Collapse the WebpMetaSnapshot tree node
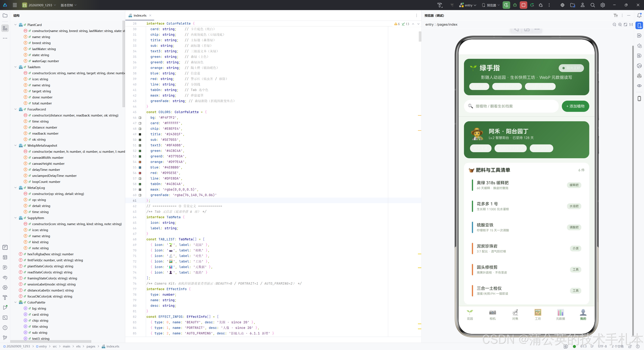This screenshot has width=644, height=350. [15, 145]
